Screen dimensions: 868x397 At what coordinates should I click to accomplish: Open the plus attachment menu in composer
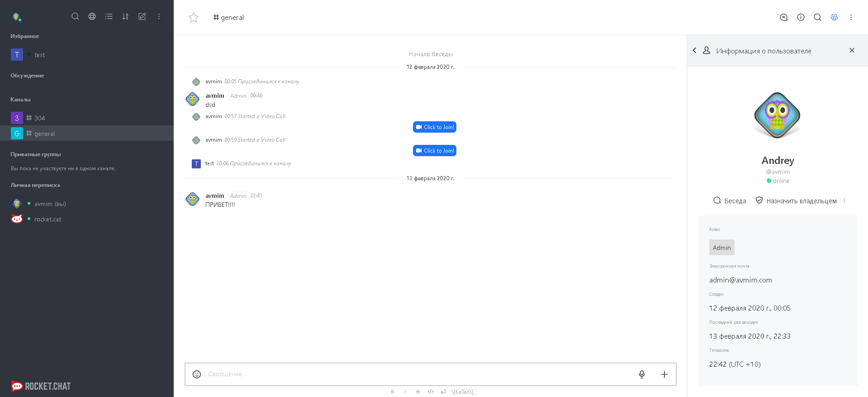pyautogui.click(x=664, y=374)
